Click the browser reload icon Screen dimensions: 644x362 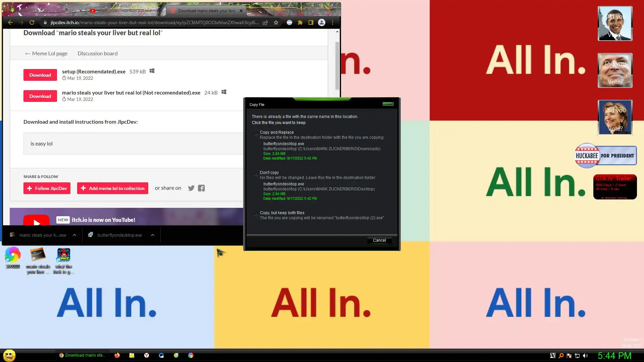pos(32,22)
